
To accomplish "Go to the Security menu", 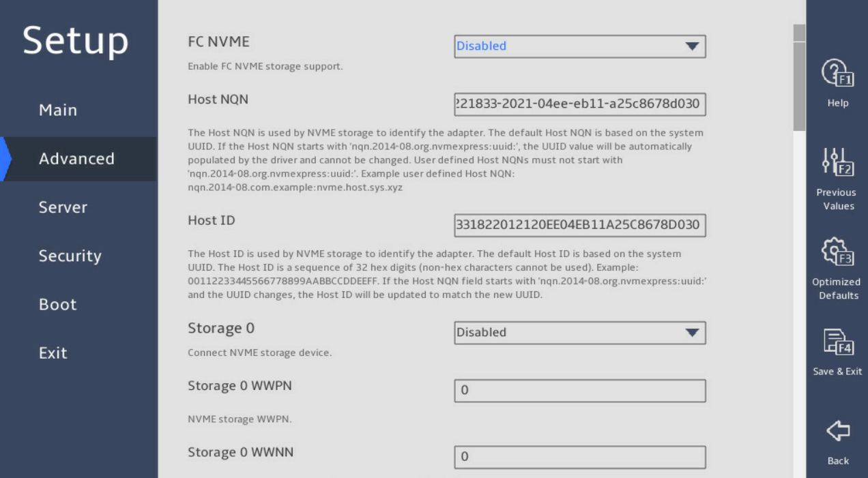I will tap(70, 256).
